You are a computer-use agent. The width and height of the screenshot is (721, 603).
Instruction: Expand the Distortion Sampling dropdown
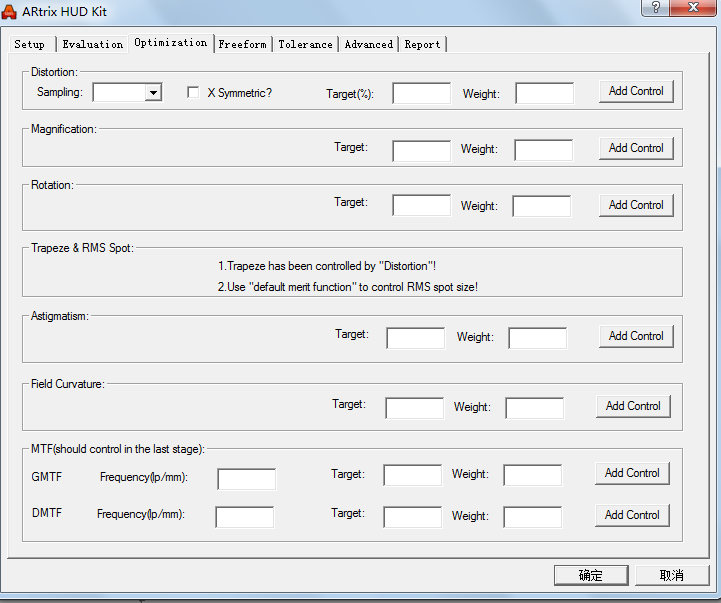(153, 92)
